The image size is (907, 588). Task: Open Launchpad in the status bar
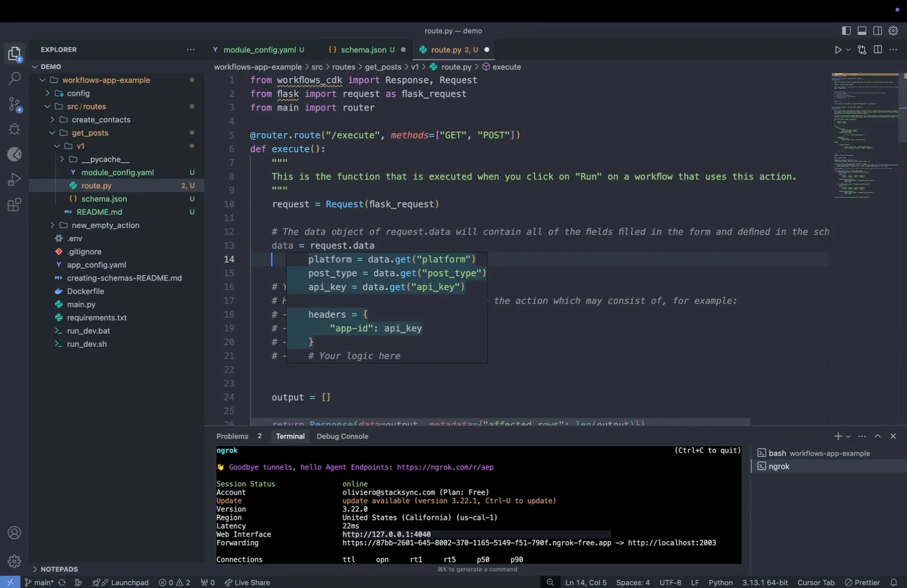click(121, 582)
